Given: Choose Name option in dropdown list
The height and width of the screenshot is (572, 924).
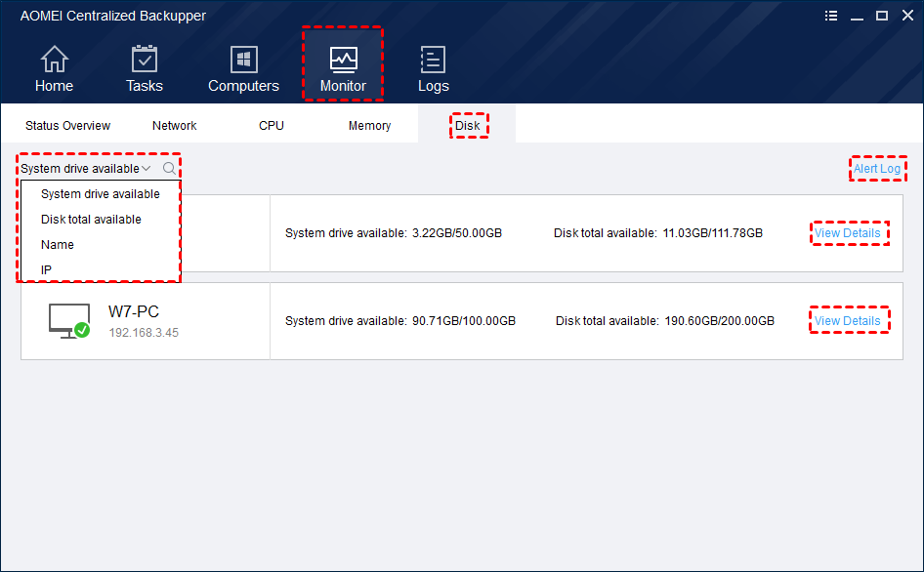Looking at the screenshot, I should pos(101,244).
